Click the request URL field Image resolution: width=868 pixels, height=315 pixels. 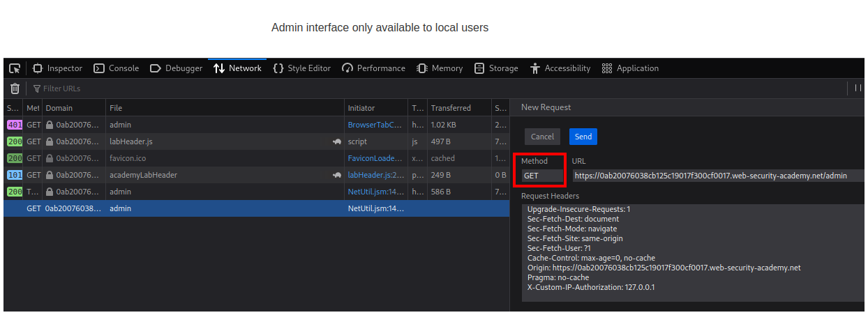716,176
